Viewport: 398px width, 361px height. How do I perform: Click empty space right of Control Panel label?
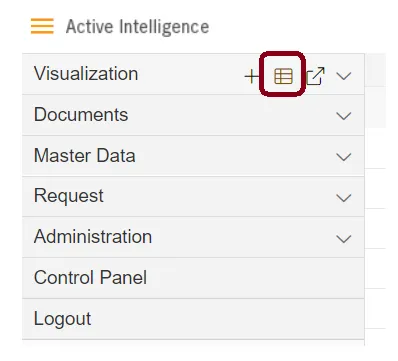point(255,278)
